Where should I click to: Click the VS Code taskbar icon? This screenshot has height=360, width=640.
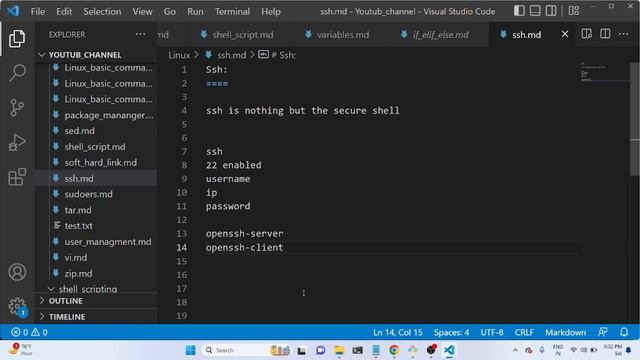tap(449, 350)
